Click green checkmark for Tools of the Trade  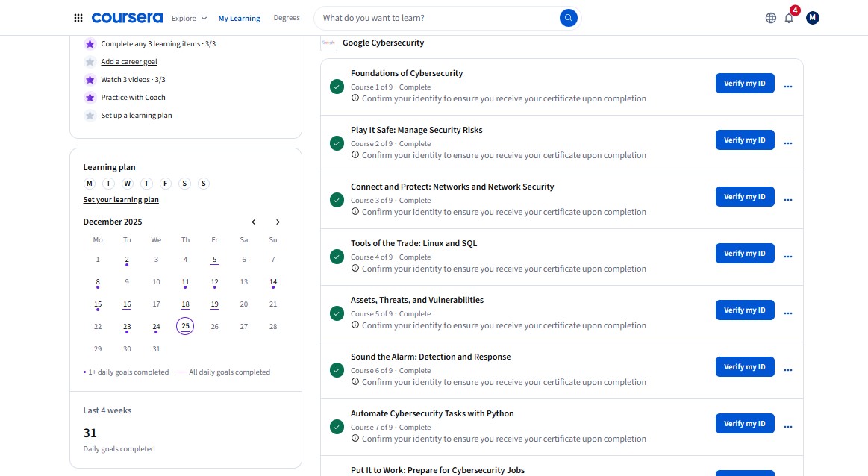[337, 257]
